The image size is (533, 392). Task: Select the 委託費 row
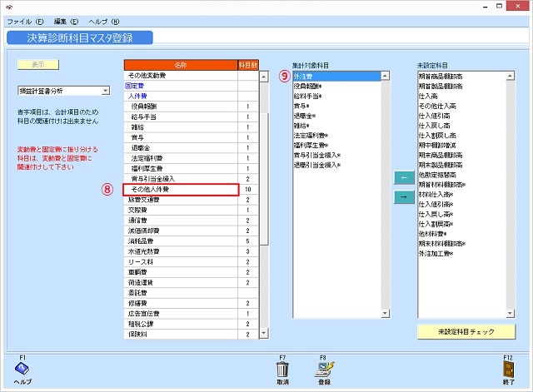[x=192, y=293]
